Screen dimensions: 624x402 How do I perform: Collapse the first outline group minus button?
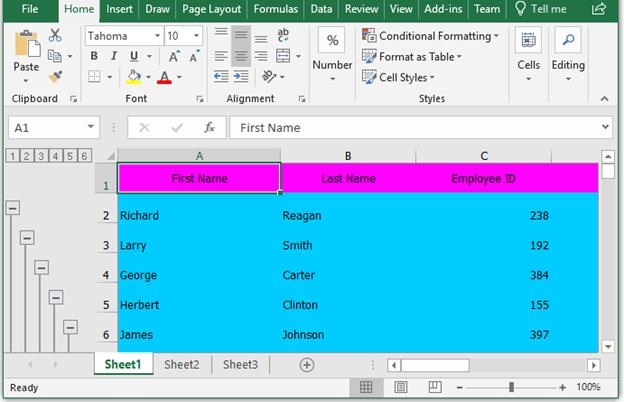click(13, 208)
